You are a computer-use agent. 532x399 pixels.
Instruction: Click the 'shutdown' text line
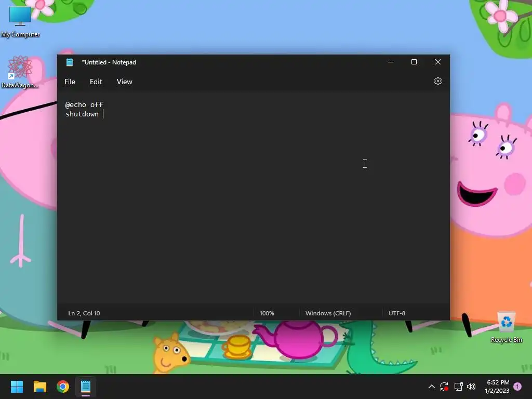click(x=82, y=114)
